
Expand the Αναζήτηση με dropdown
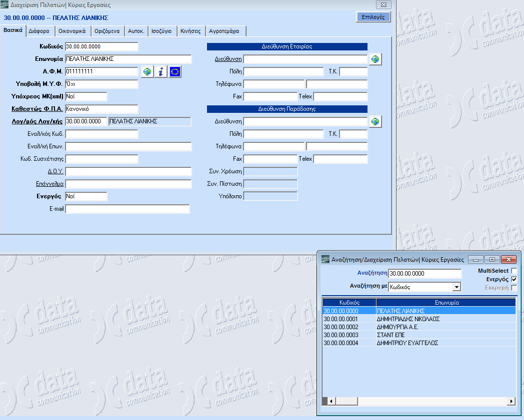tap(456, 287)
